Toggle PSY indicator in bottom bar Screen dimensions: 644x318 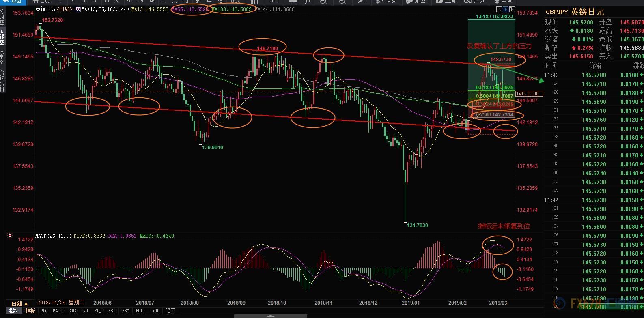coord(125,311)
